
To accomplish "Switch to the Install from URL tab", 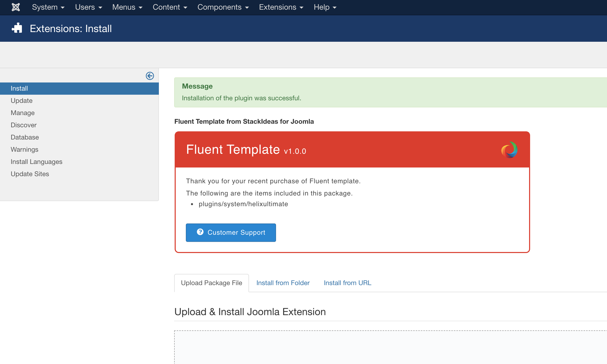I will pos(348,283).
